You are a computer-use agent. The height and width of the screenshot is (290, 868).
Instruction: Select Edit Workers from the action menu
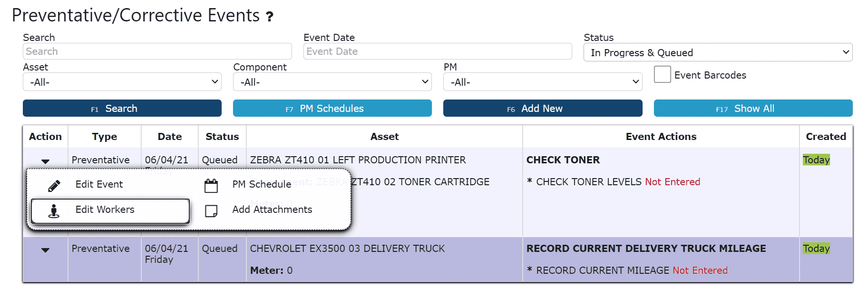click(x=110, y=211)
